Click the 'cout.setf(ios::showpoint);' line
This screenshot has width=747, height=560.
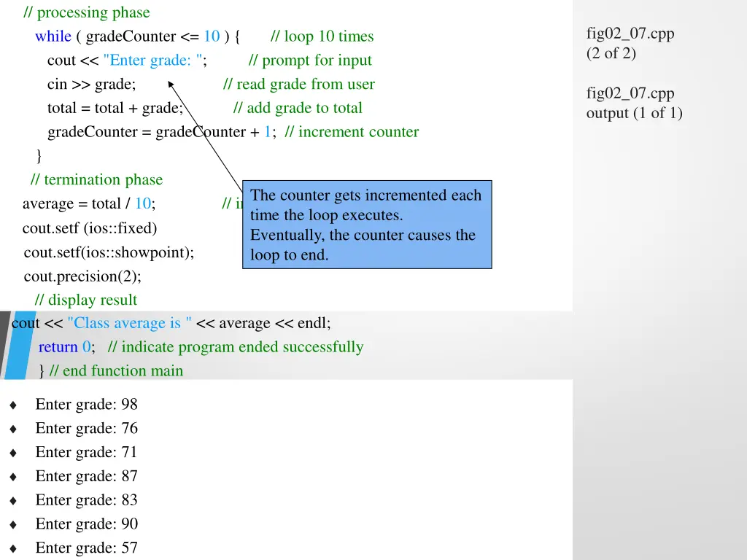(x=109, y=252)
